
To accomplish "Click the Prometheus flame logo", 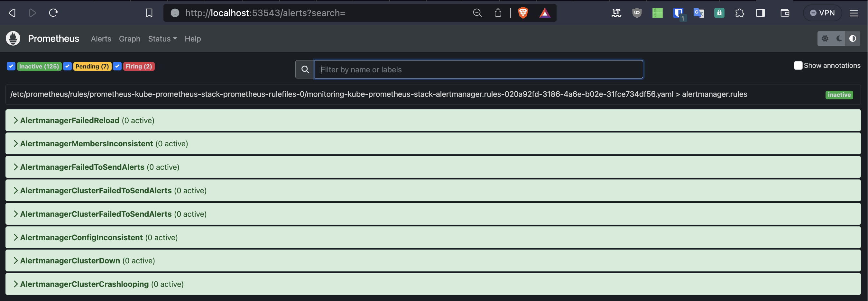I will click(x=13, y=38).
